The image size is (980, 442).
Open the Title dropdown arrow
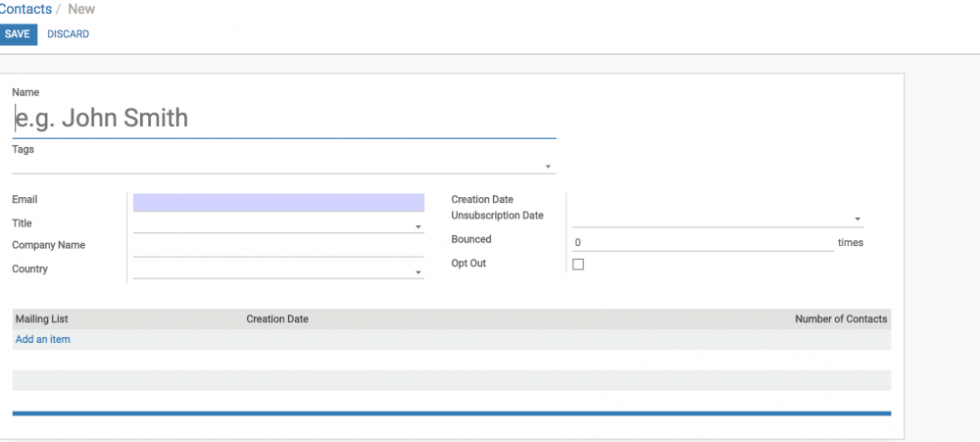point(418,227)
